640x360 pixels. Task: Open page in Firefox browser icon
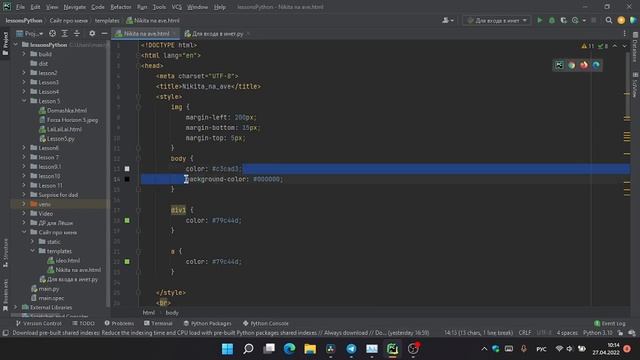pos(584,65)
